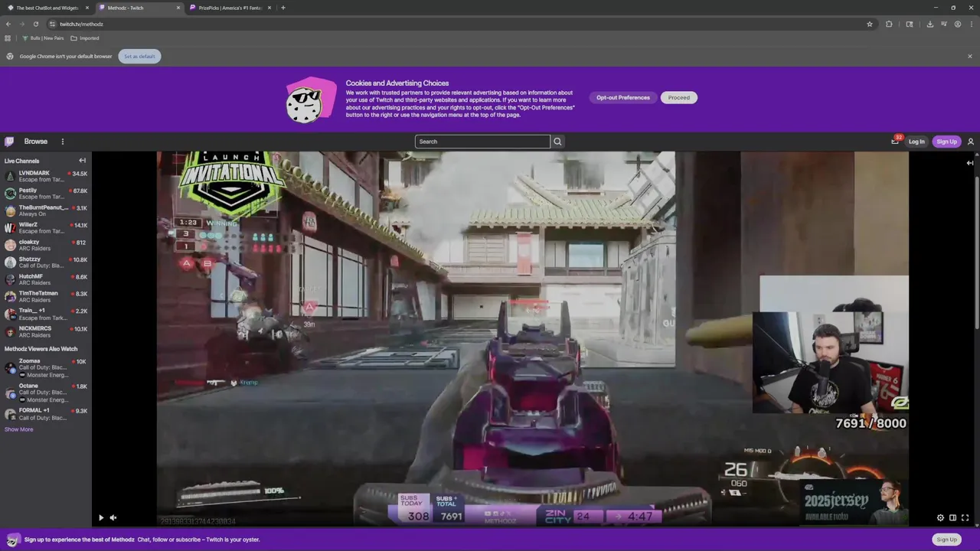Open the LVNDMARK live channel

click(x=46, y=176)
